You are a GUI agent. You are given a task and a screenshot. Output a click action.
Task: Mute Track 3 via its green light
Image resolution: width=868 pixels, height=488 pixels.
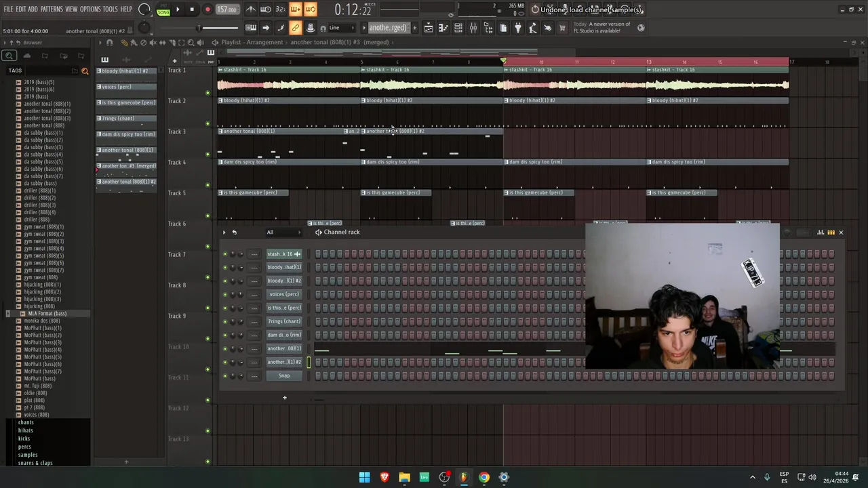coord(208,155)
